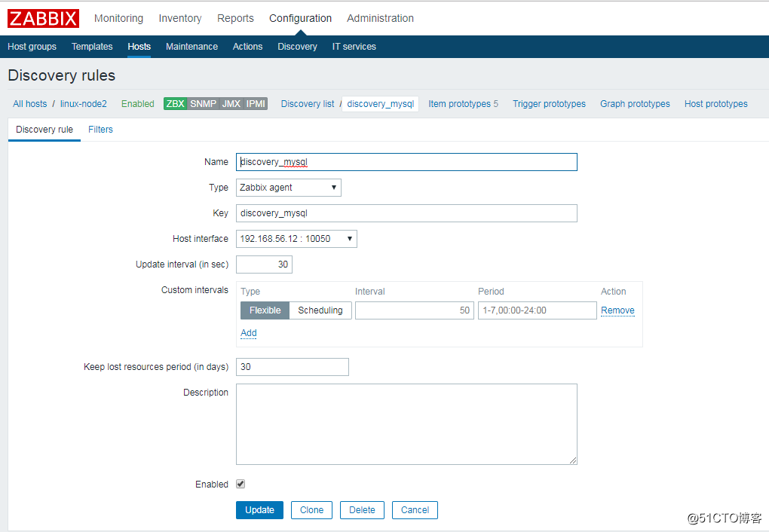Switch to the Filters tab
The height and width of the screenshot is (532, 769).
pyautogui.click(x=100, y=130)
